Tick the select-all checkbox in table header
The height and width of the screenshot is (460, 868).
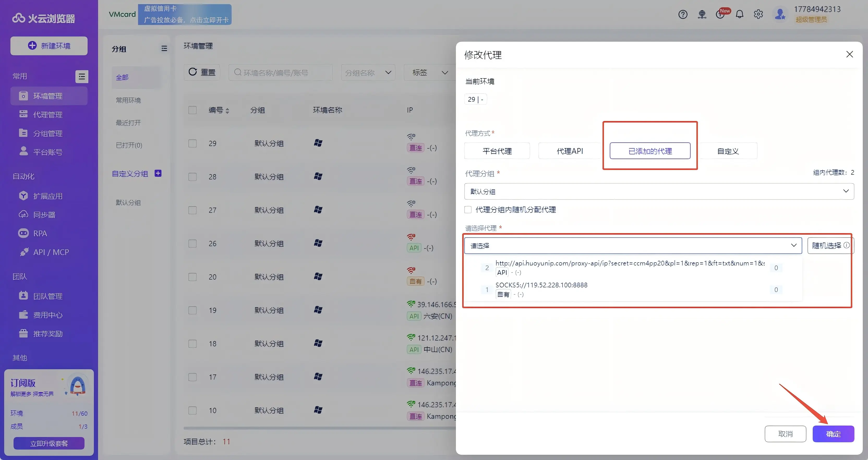coord(192,110)
